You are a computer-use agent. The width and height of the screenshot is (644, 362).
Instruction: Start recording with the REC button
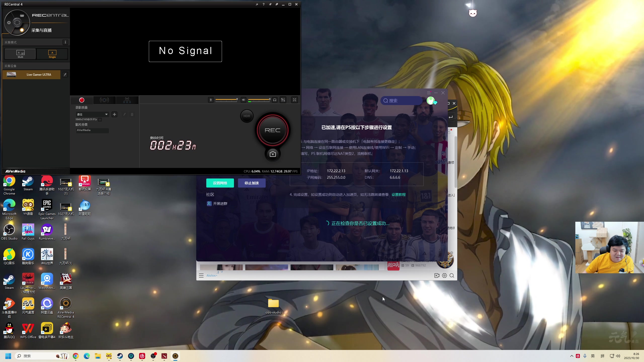tap(272, 130)
